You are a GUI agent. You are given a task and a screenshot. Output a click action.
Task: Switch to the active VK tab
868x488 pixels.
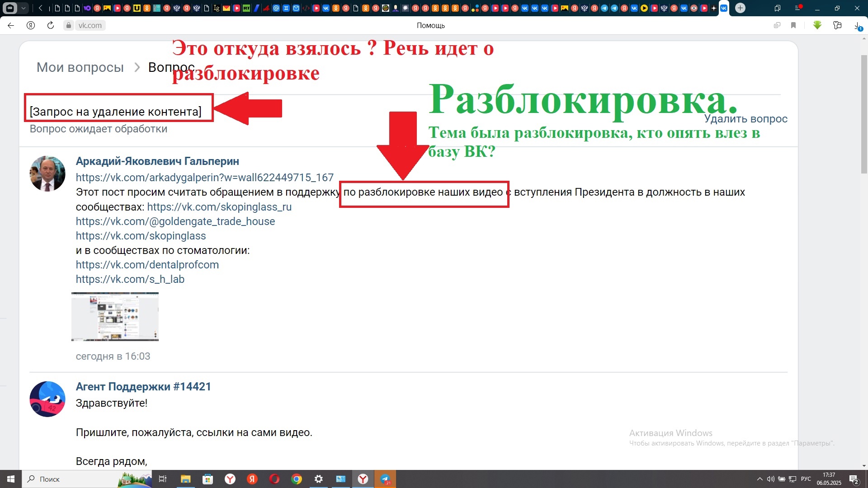(724, 8)
